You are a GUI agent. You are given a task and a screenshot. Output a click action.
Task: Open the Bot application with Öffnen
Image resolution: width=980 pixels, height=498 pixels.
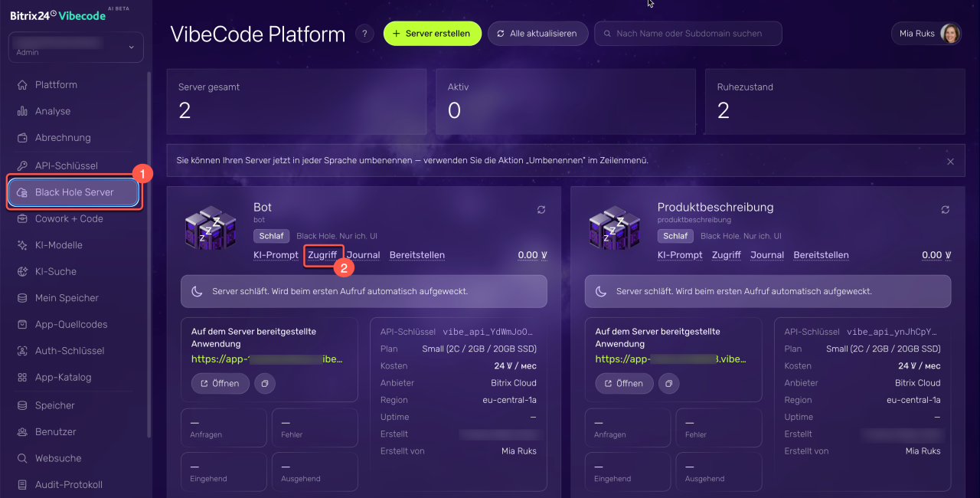[220, 383]
